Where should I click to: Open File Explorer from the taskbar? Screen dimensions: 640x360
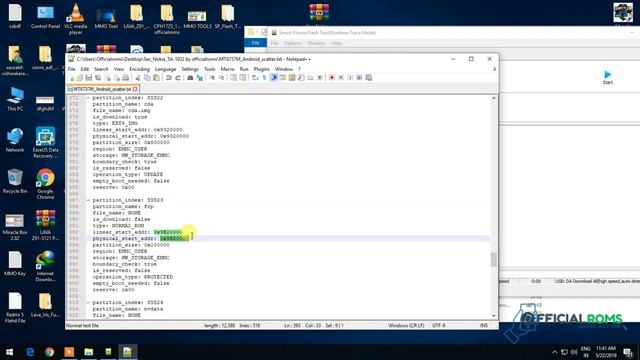click(89, 352)
